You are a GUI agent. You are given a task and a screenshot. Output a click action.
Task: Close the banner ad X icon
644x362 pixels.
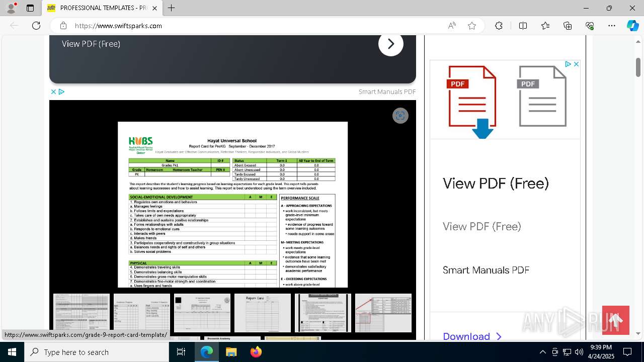coord(53,92)
